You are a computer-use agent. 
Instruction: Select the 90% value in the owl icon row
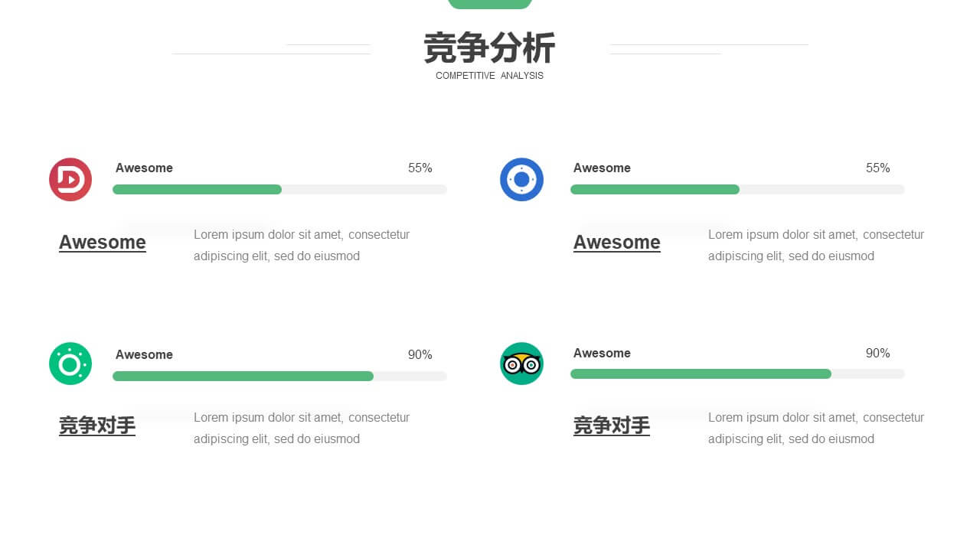(x=878, y=354)
